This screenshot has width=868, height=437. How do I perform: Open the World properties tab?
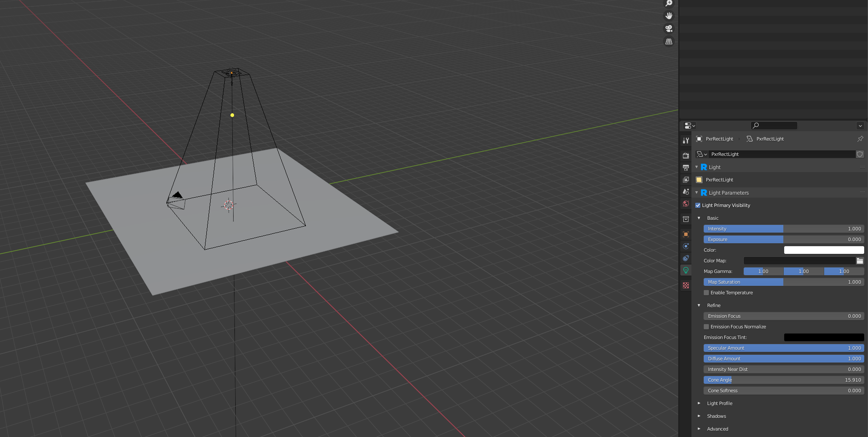686,204
